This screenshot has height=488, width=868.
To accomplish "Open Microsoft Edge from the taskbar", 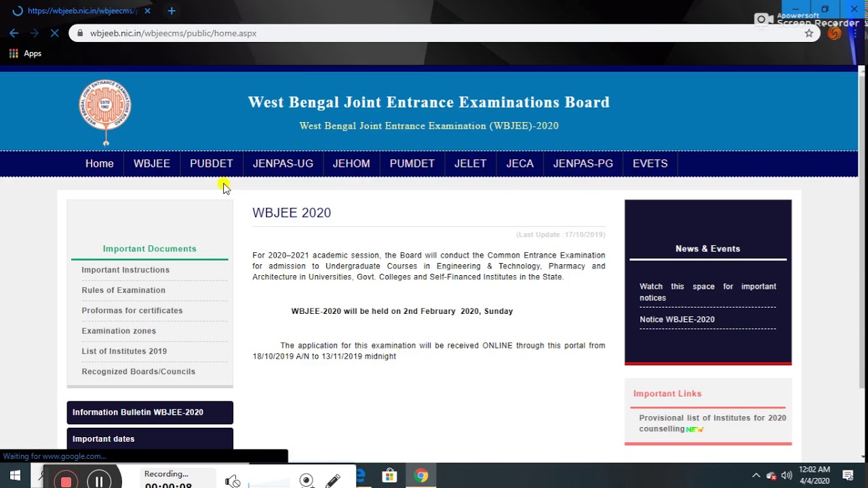I will tap(361, 476).
